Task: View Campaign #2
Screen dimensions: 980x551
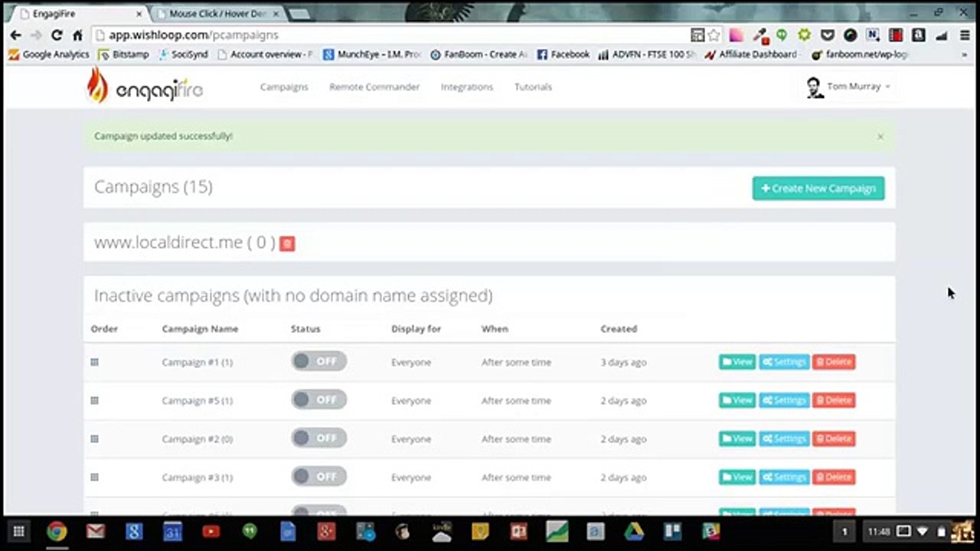Action: [x=737, y=439]
